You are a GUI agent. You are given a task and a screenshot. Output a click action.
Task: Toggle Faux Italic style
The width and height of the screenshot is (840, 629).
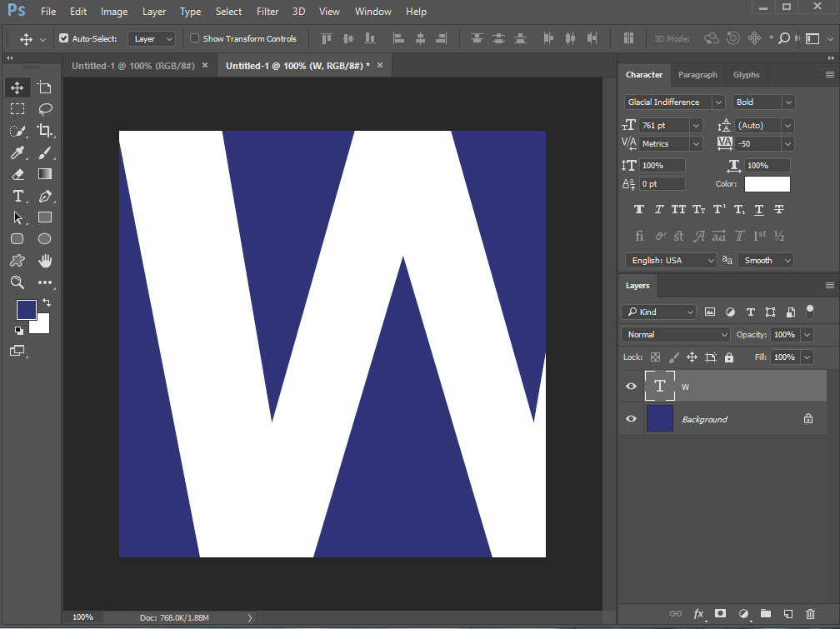pos(659,209)
